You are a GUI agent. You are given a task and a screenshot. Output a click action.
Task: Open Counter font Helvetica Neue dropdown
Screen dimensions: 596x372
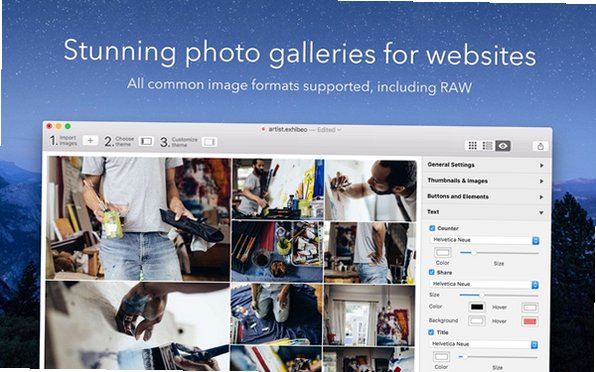click(485, 240)
